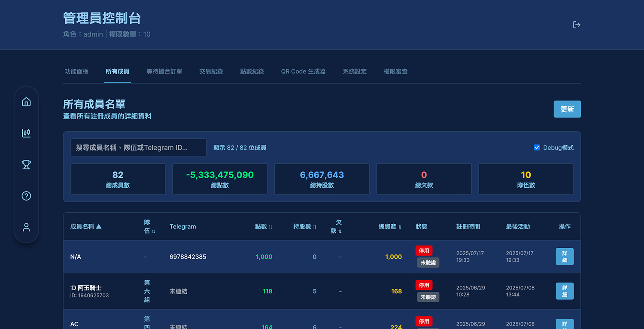Open the home icon in sidebar

(26, 102)
